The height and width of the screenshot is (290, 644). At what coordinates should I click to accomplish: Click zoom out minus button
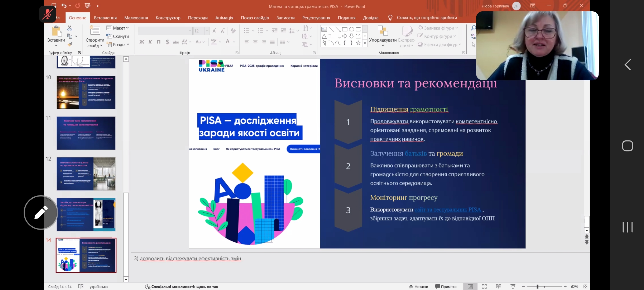523,287
